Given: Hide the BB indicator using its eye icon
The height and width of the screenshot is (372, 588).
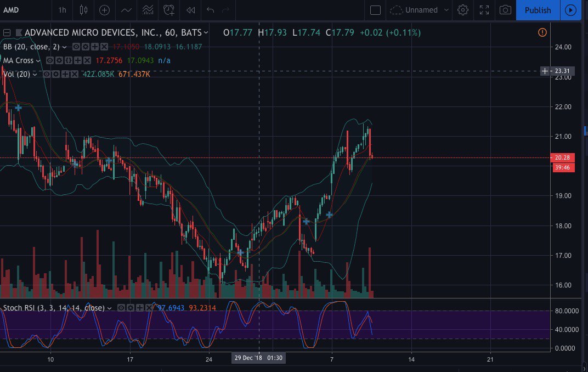Looking at the screenshot, I should pyautogui.click(x=76, y=47).
